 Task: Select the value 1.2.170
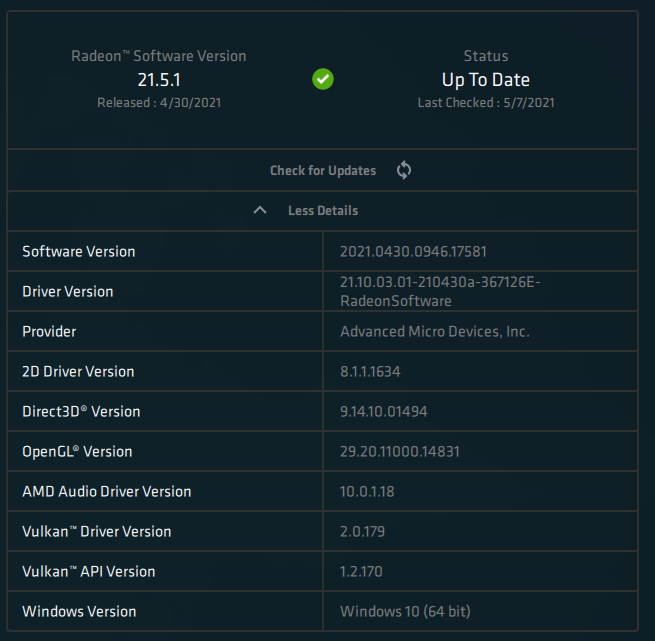tap(361, 572)
